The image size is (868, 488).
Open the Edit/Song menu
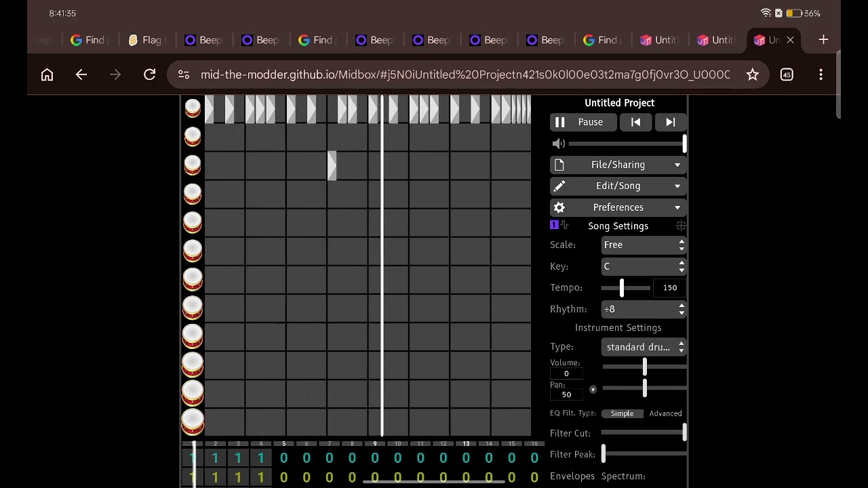click(x=618, y=186)
